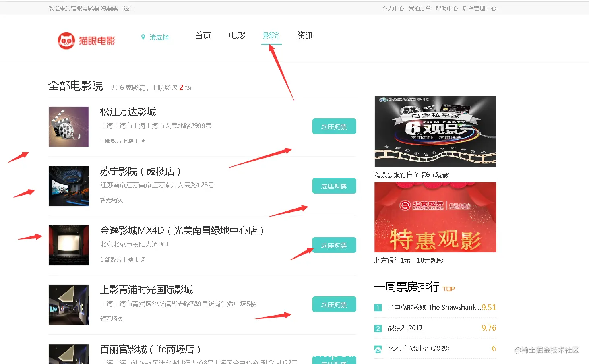Click the 百丽宫影城（ifc商场店）title
Image resolution: width=589 pixels, height=364 pixels.
pyautogui.click(x=151, y=349)
